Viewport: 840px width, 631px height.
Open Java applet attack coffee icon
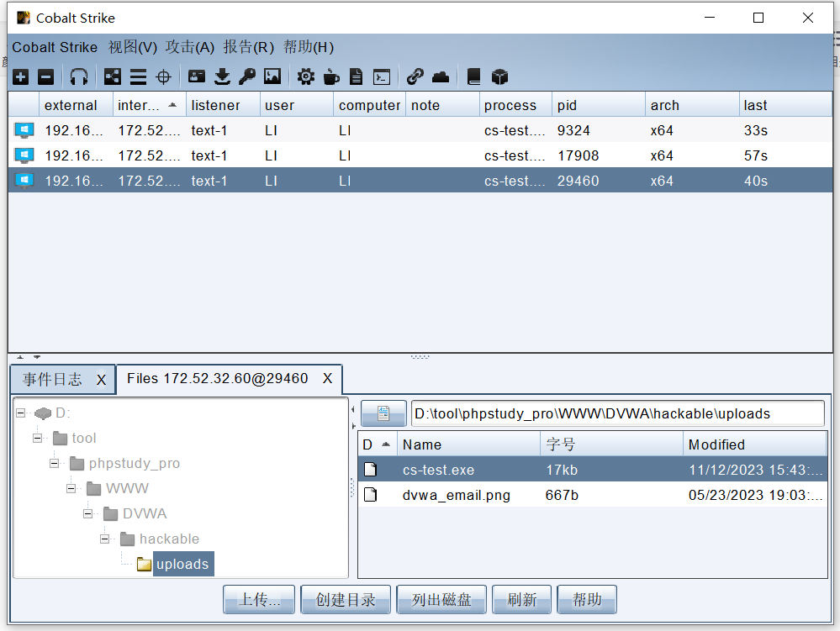tap(331, 77)
